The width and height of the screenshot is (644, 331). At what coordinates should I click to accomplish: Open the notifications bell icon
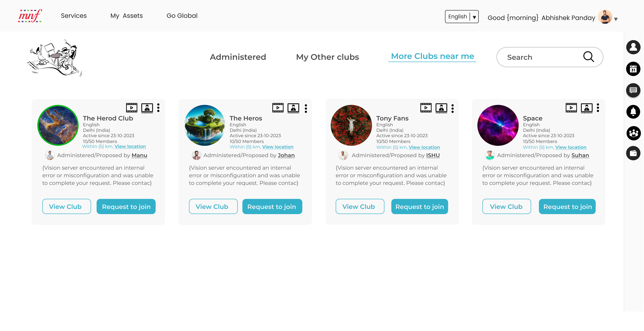coord(633,111)
